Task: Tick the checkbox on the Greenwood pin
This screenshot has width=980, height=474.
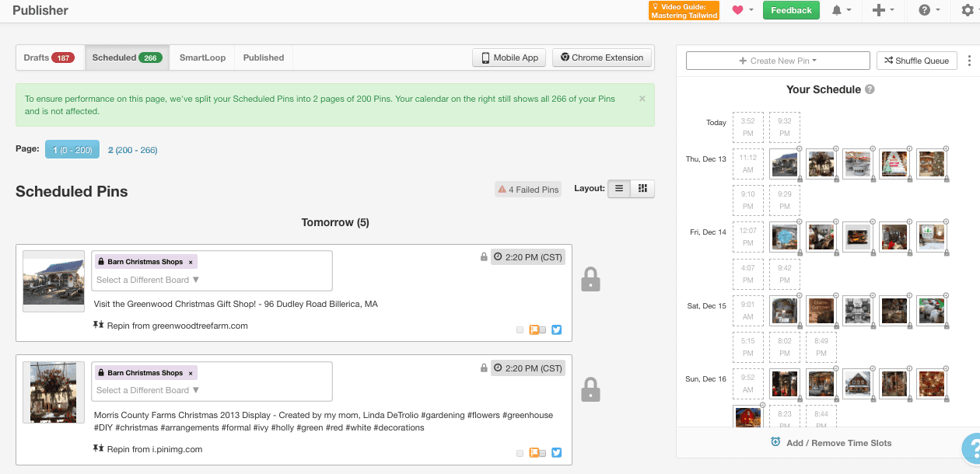Action: 520,330
